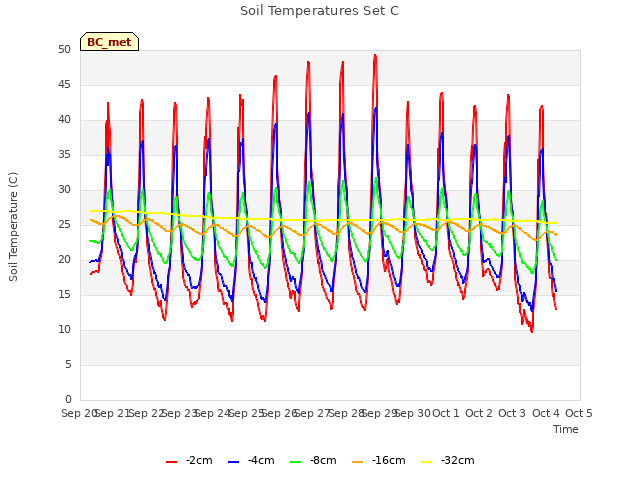Click the 0 y-axis tick label
Screen dimensions: 640x480
(x=68, y=400)
